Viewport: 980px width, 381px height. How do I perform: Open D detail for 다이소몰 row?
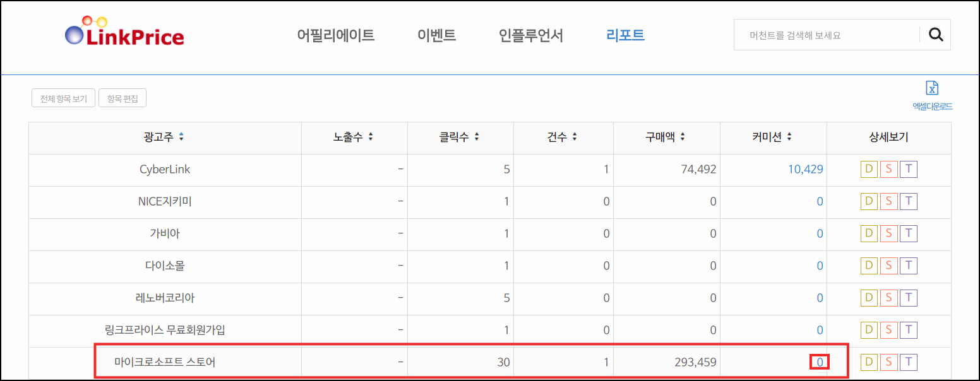pyautogui.click(x=869, y=266)
